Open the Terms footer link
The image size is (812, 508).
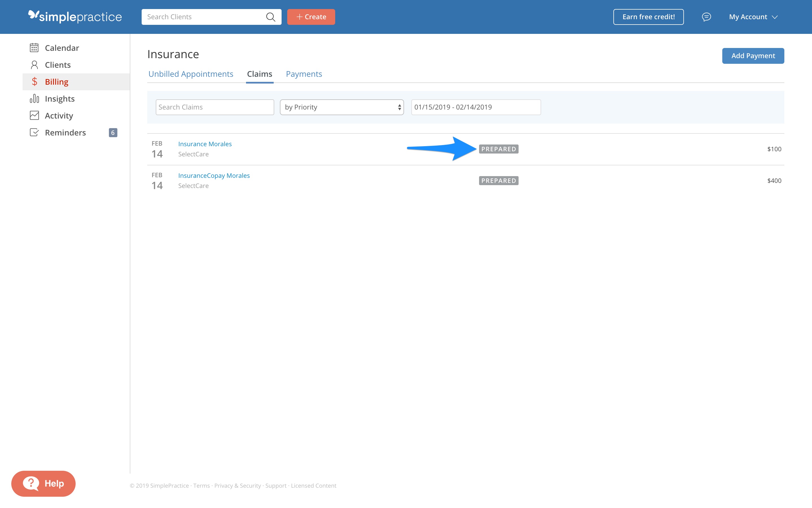click(201, 485)
